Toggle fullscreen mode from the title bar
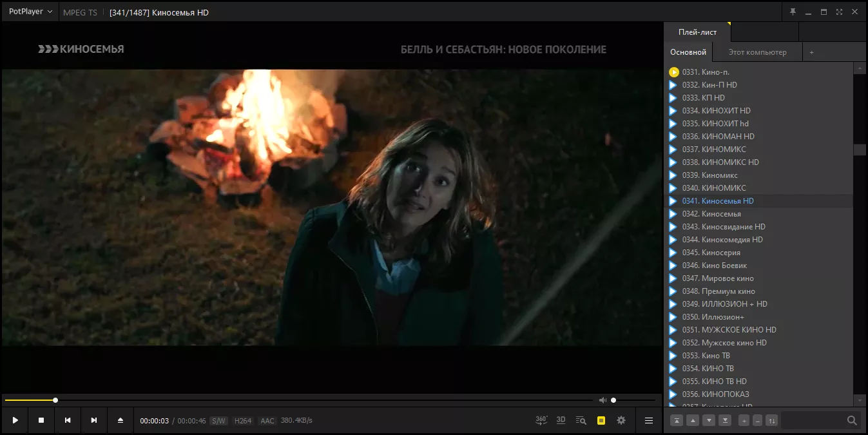Viewport: 868px width, 435px height. [839, 12]
